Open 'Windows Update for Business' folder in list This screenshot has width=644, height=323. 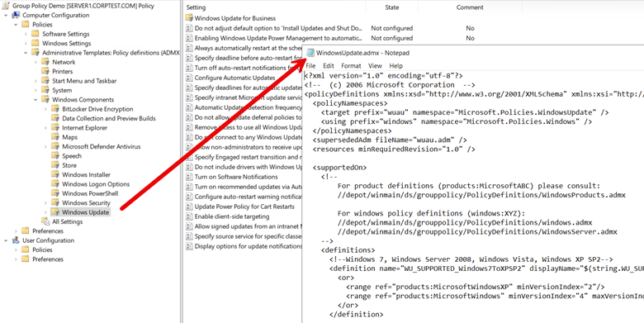(235, 18)
